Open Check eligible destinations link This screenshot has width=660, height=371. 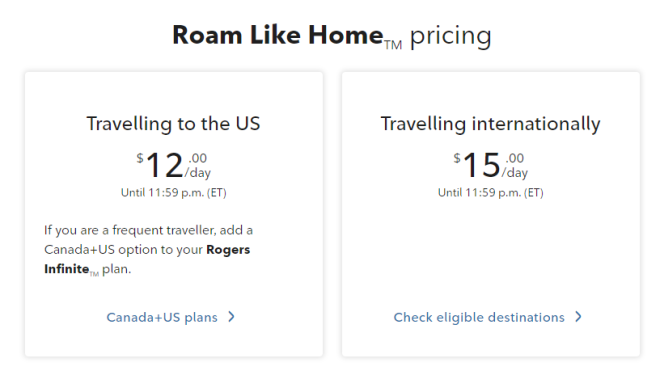point(479,317)
